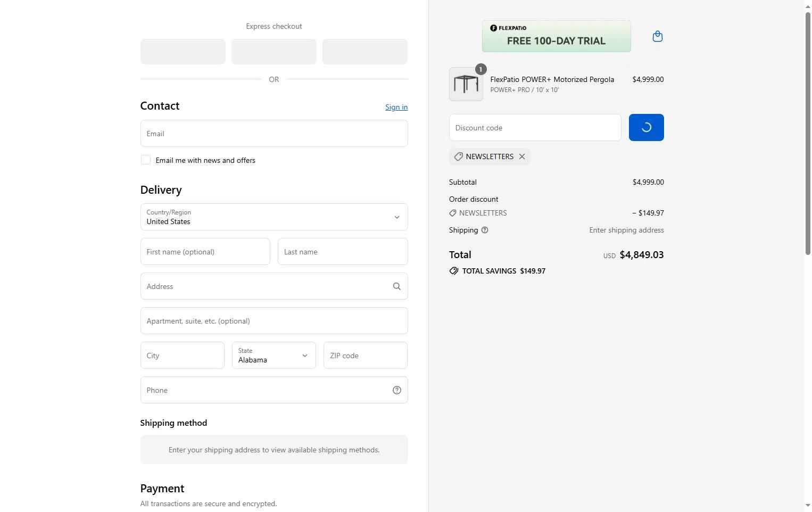Click the Sign in link
This screenshot has width=812, height=512.
click(396, 107)
